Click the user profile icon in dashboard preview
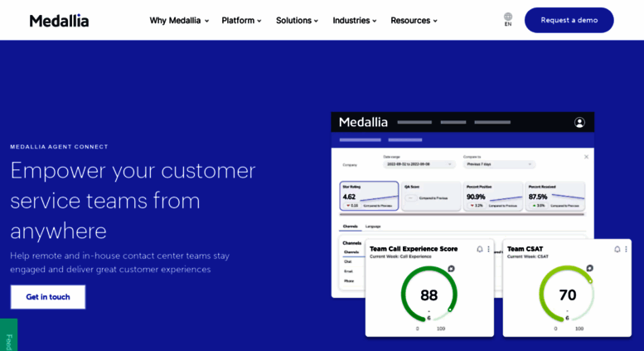Viewport: 644px width, 351px height. click(x=579, y=123)
